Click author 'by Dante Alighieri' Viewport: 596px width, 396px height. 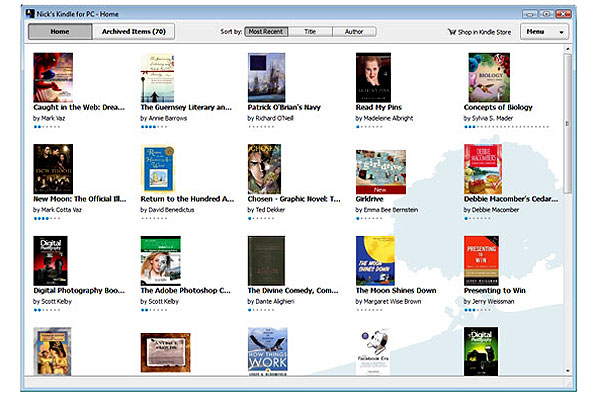point(271,301)
